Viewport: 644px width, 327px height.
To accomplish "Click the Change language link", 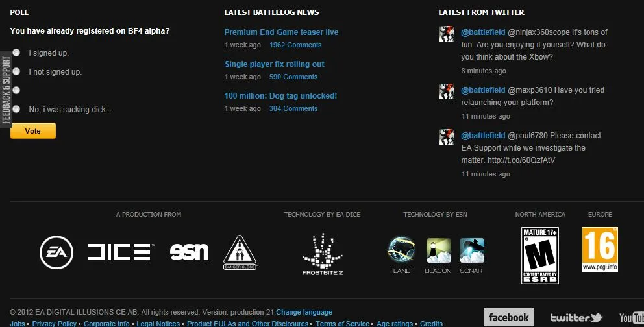I will [x=304, y=312].
